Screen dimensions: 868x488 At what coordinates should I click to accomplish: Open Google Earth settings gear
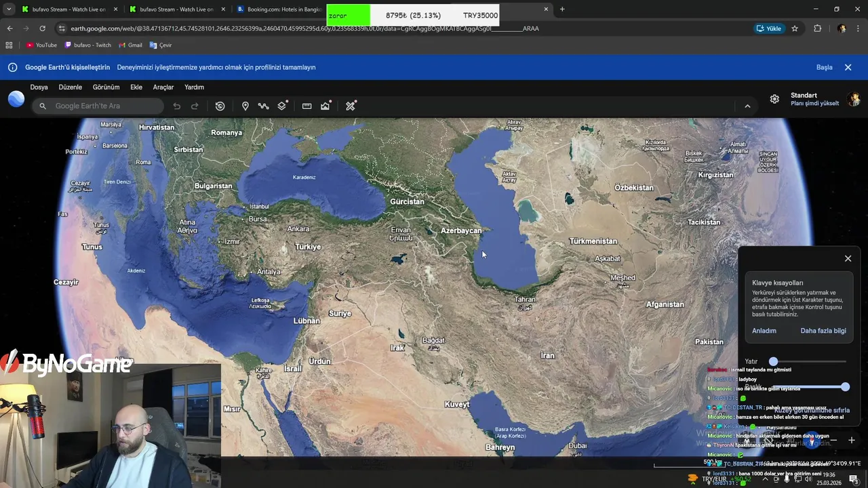[774, 99]
